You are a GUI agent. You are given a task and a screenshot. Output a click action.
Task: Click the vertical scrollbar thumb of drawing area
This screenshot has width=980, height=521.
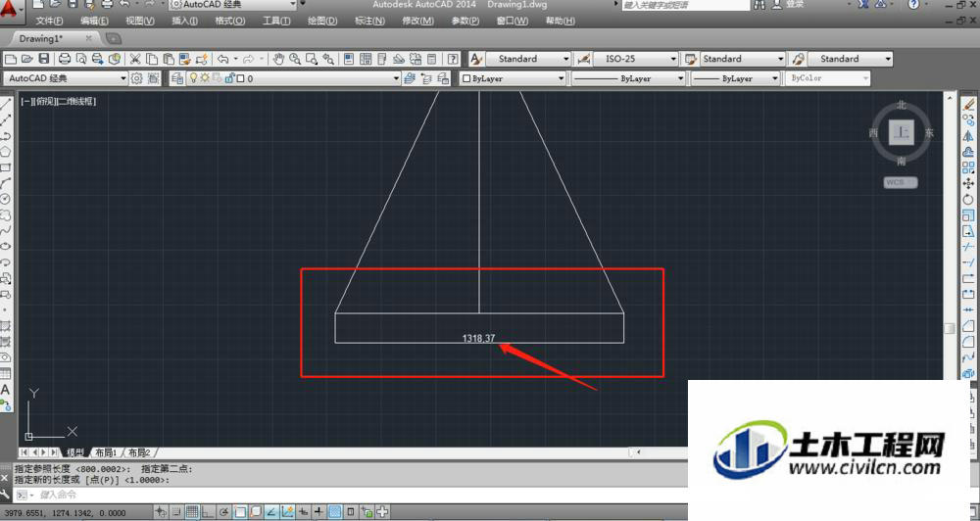(950, 329)
